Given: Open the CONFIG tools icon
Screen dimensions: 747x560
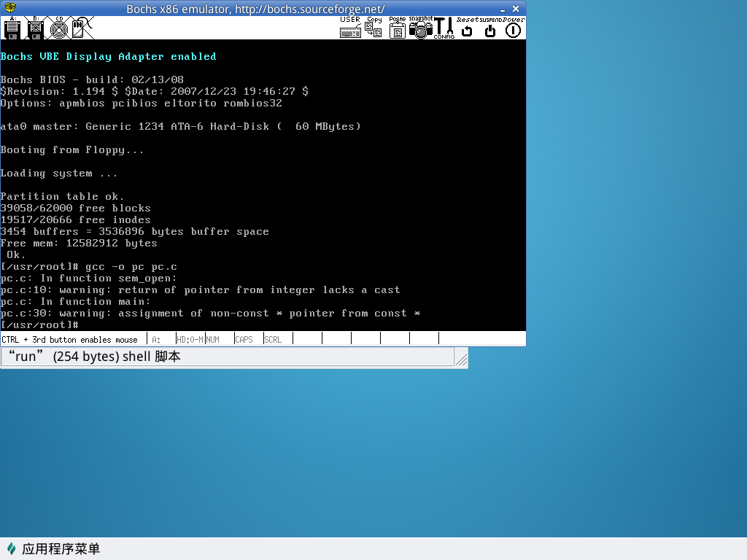Looking at the screenshot, I should (x=444, y=28).
